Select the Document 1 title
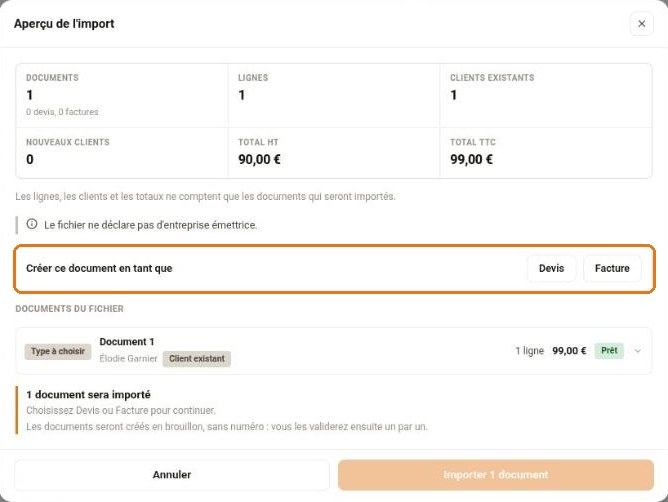This screenshot has height=502, width=668. pyautogui.click(x=127, y=342)
